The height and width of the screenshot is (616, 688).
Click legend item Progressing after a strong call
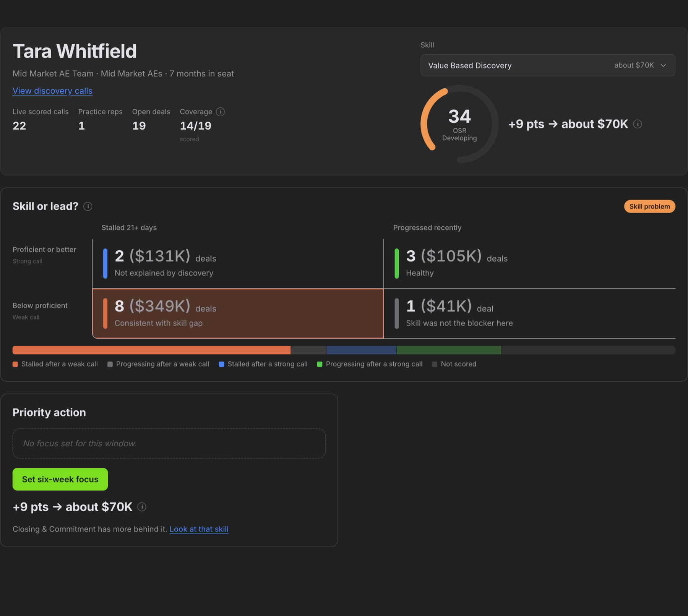[x=370, y=364]
